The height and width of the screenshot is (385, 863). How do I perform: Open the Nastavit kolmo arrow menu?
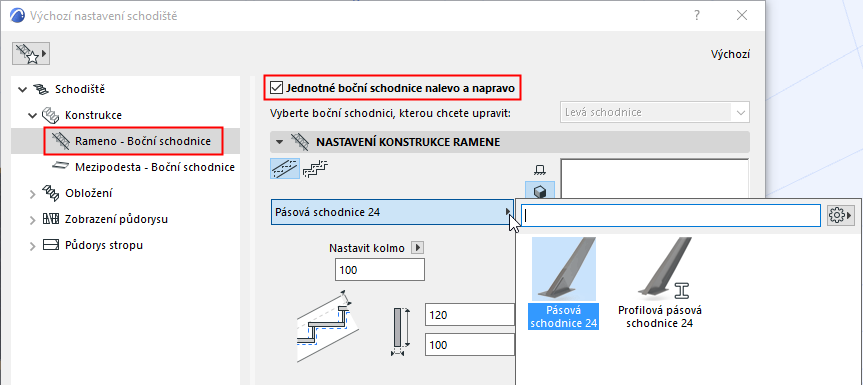[x=419, y=248]
